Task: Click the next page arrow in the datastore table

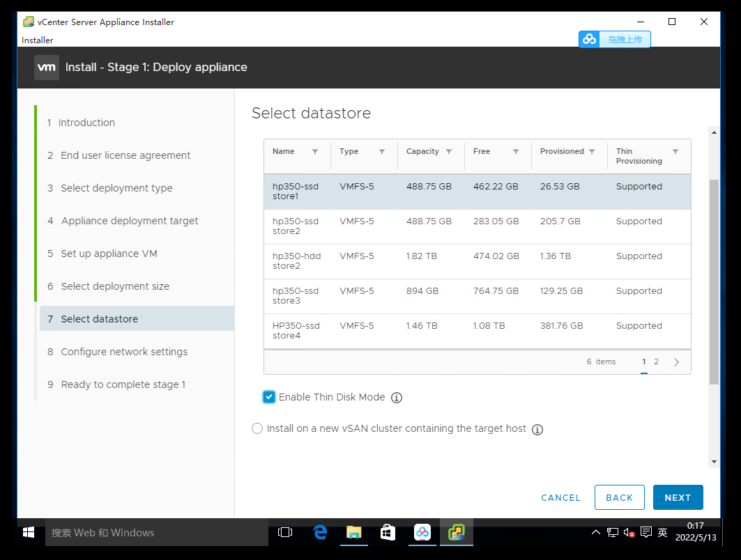Action: (x=675, y=361)
